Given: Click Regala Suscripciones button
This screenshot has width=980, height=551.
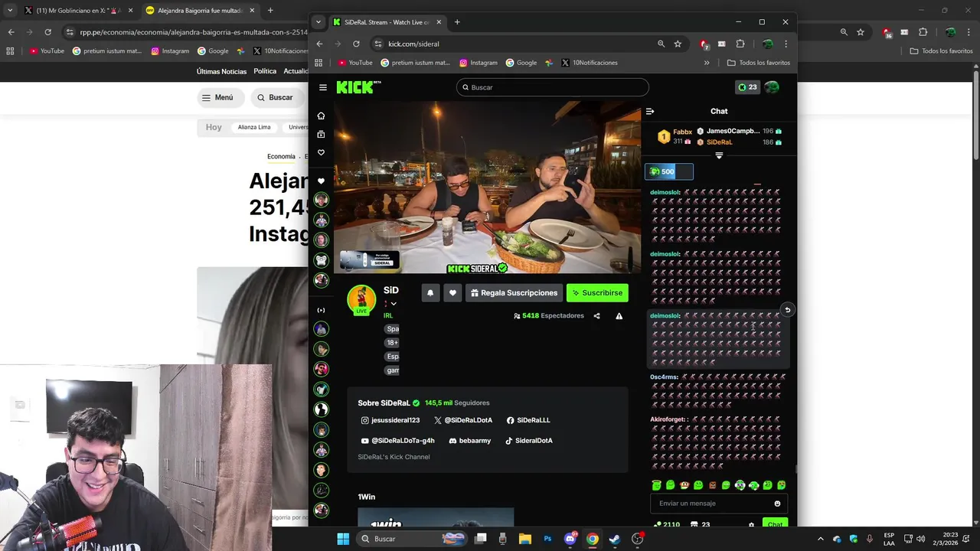Looking at the screenshot, I should point(514,292).
